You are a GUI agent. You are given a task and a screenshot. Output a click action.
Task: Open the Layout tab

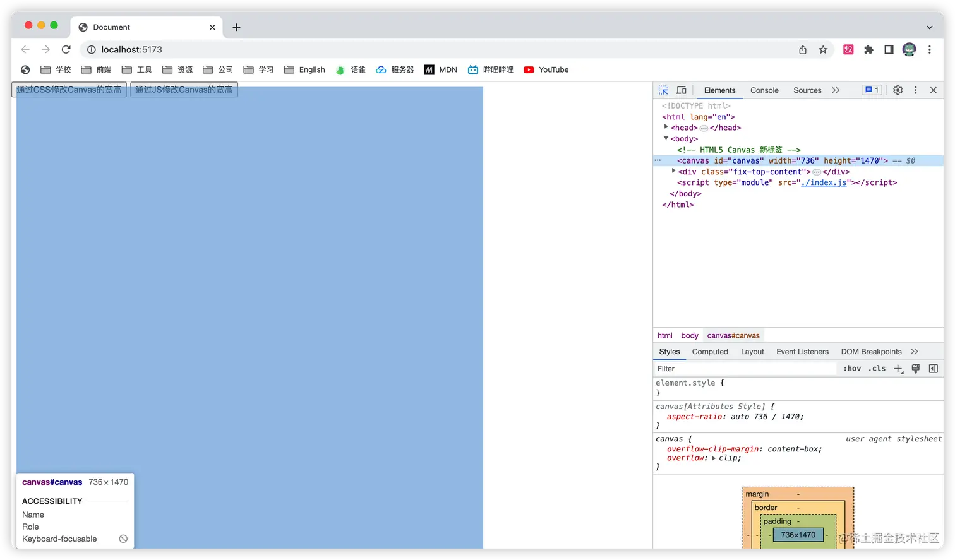pyautogui.click(x=752, y=352)
